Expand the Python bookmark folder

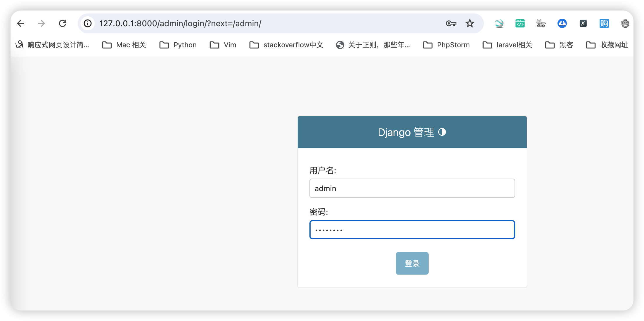coord(178,45)
